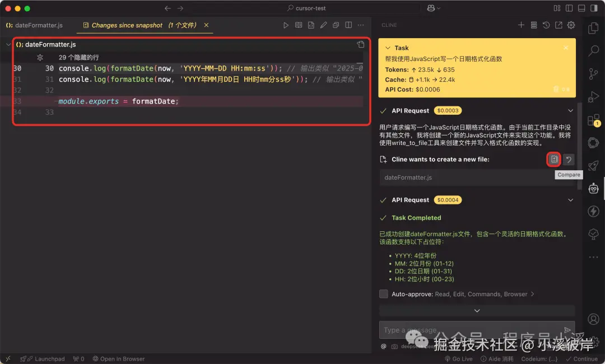Image resolution: width=605 pixels, height=364 pixels.
Task: Select the Cline robot icon in activity bar
Action: point(593,188)
